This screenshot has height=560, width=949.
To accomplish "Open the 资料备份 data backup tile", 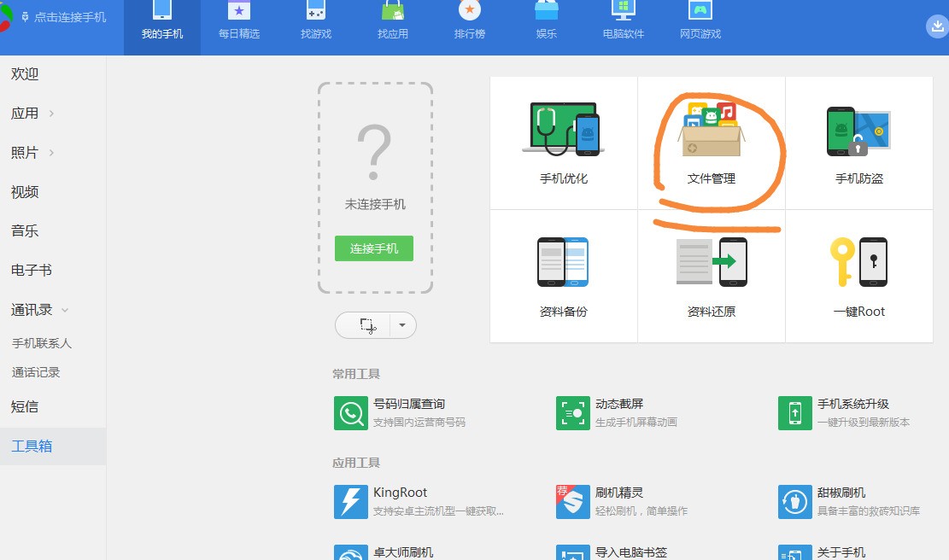I will coord(564,277).
